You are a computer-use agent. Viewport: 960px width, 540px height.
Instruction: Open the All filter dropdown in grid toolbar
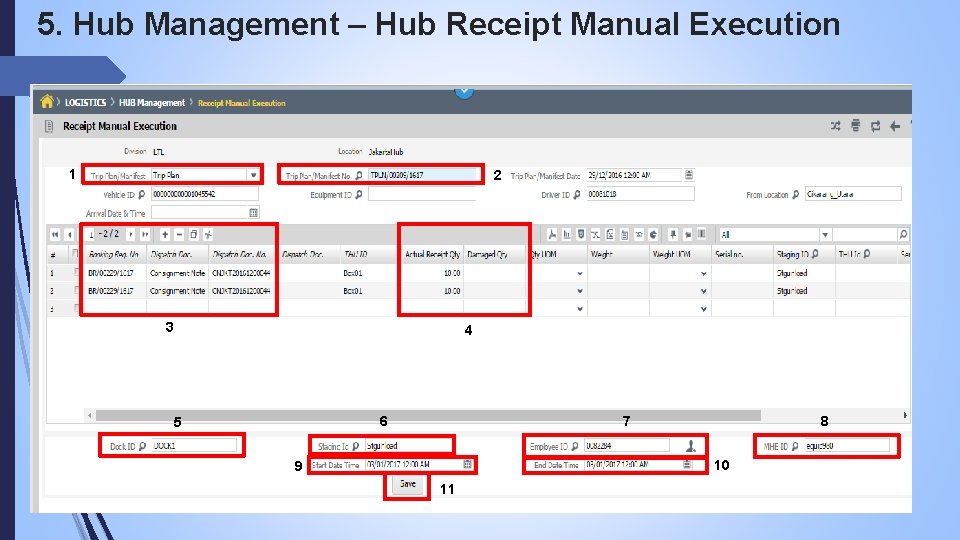(x=825, y=234)
